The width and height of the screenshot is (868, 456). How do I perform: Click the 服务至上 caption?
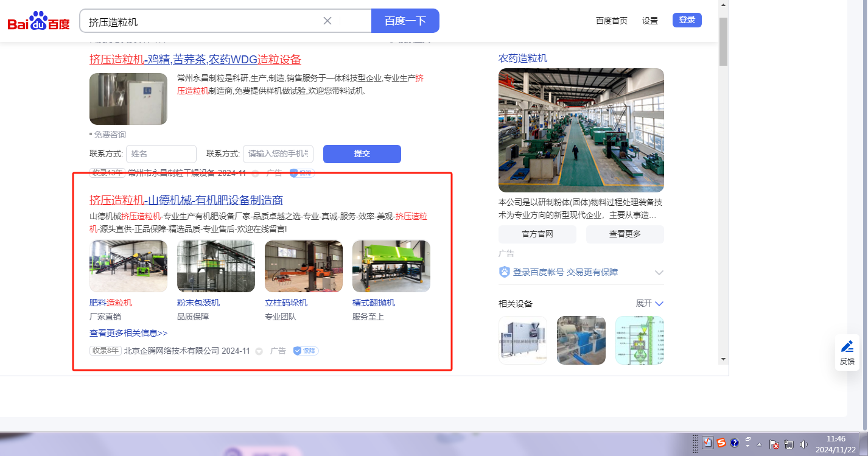pos(368,317)
